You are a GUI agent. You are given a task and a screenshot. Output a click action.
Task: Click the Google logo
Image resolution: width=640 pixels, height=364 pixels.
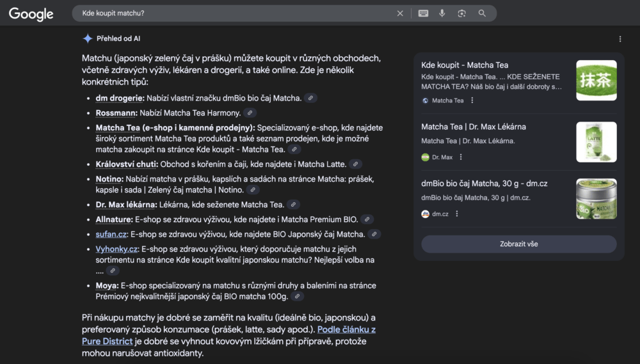pyautogui.click(x=31, y=14)
